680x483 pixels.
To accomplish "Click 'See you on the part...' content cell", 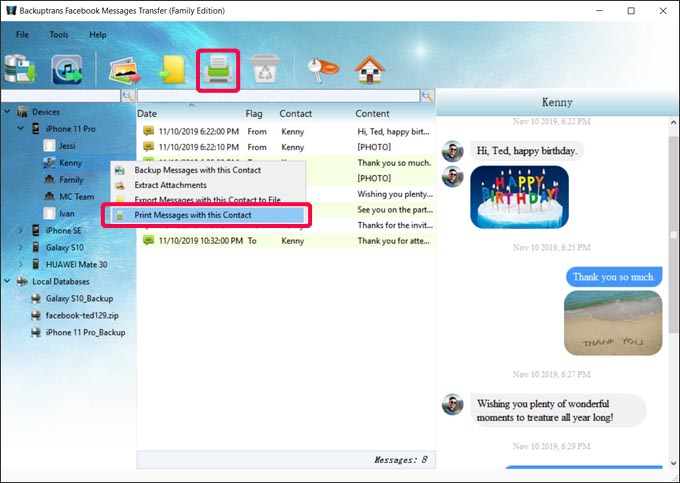I will click(395, 209).
